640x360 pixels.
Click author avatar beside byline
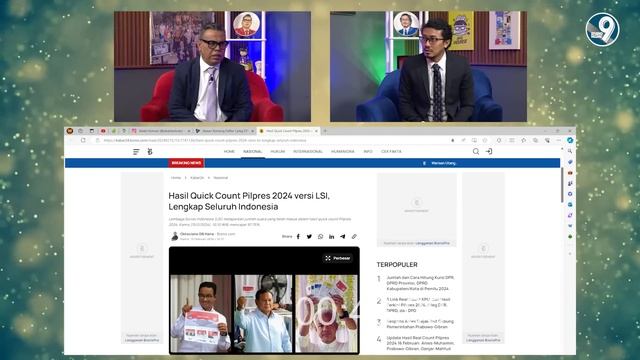click(x=175, y=236)
